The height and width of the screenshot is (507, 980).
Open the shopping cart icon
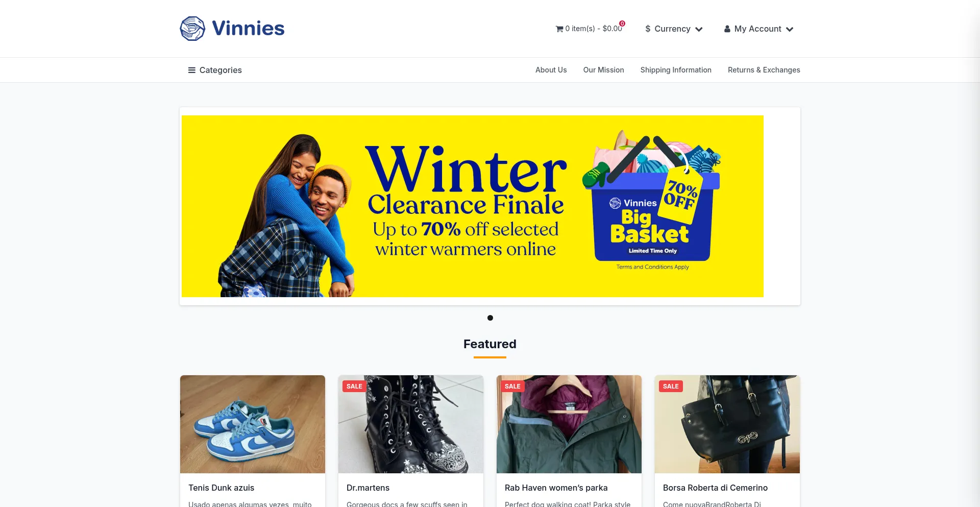(x=559, y=29)
